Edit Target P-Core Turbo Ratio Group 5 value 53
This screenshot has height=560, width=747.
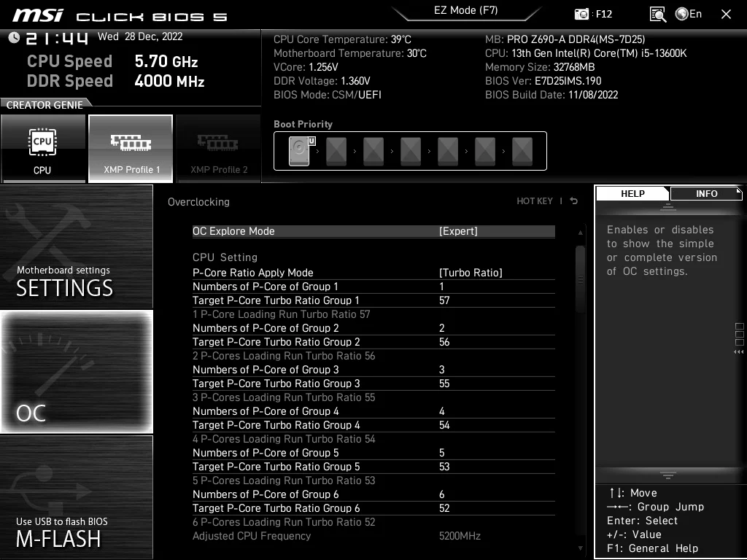[x=444, y=467]
